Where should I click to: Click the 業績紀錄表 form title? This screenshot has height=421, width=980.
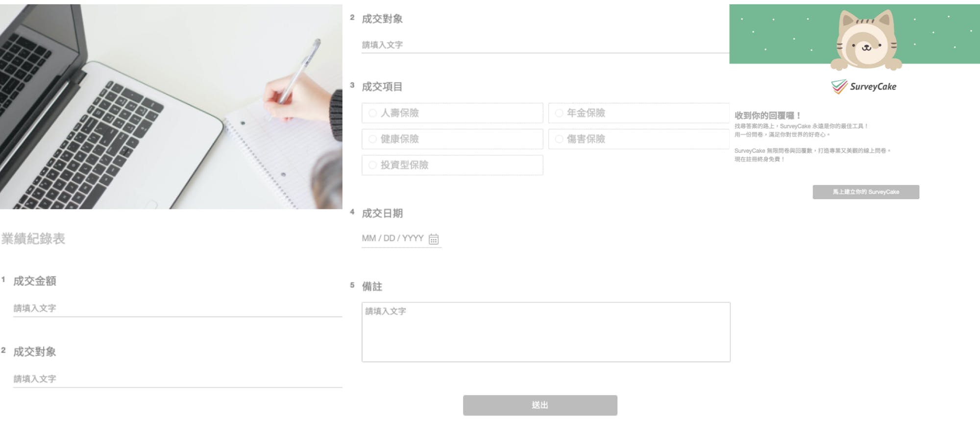tap(33, 239)
